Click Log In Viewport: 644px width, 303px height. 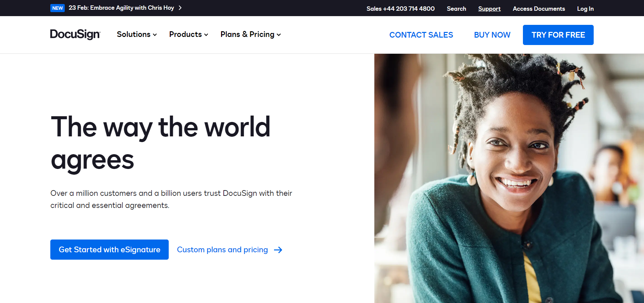pos(585,9)
